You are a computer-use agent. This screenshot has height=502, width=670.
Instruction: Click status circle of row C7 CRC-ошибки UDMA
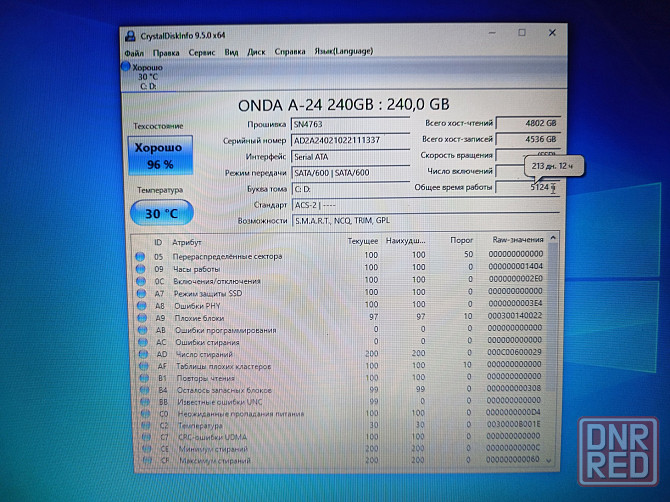(146, 437)
